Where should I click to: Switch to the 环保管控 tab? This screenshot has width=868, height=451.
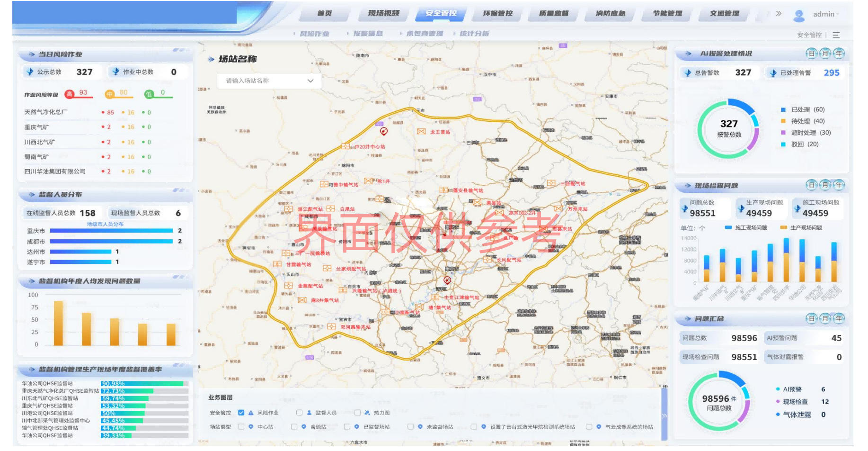click(497, 13)
